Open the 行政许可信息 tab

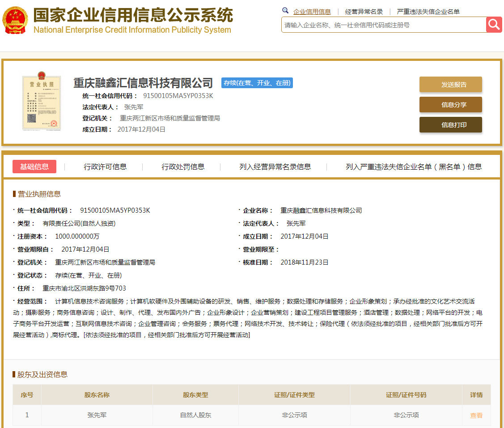[x=105, y=167]
